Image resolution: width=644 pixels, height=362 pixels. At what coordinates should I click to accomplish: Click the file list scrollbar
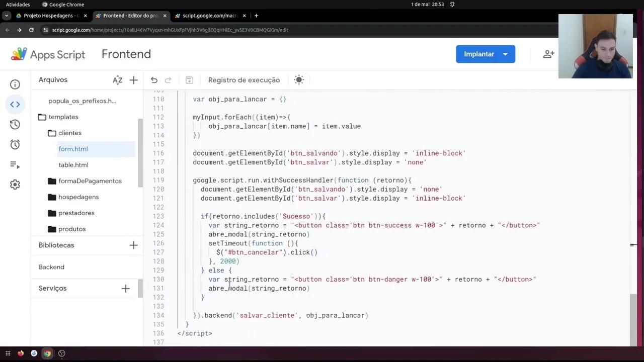click(141, 152)
